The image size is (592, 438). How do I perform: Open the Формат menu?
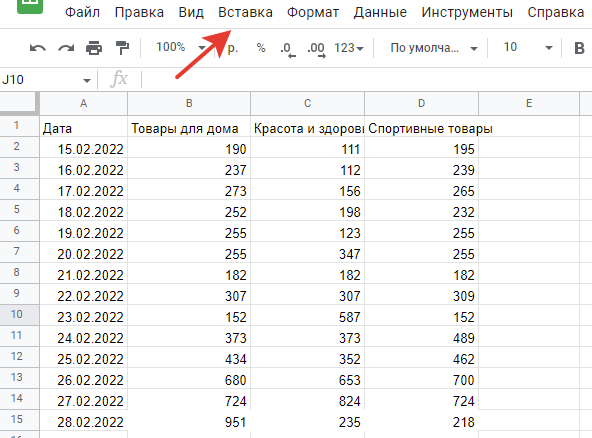coord(313,12)
